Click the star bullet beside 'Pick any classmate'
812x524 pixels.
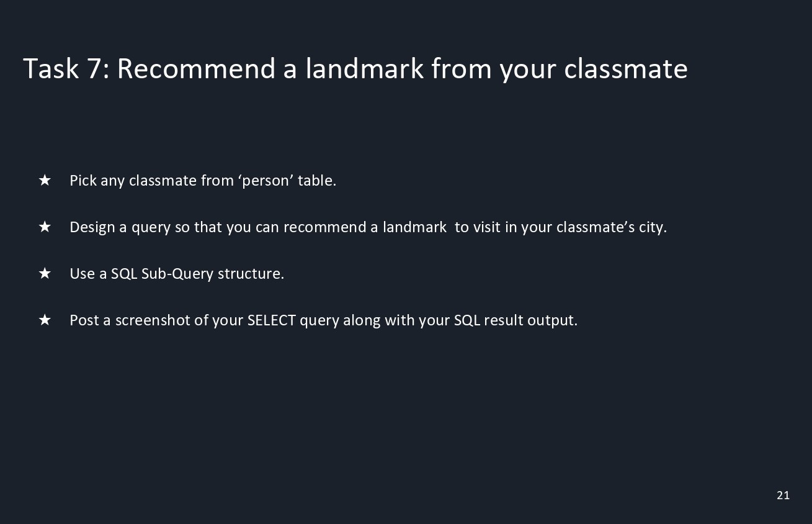(45, 180)
